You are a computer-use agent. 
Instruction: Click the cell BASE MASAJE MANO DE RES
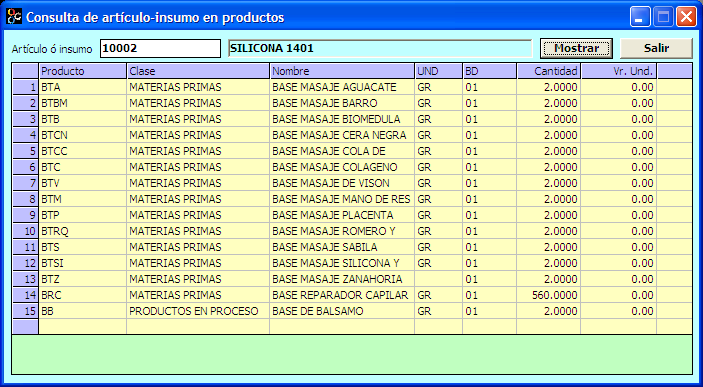pyautogui.click(x=342, y=199)
